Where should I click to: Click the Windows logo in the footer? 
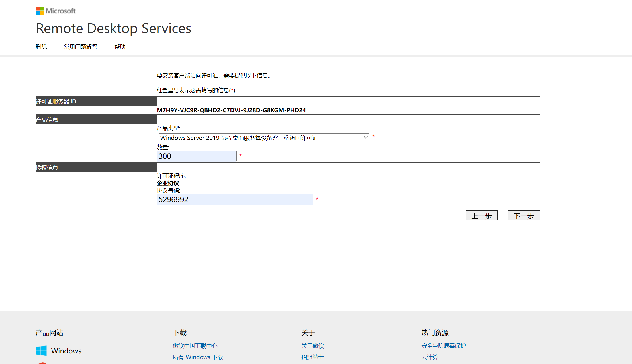41,351
